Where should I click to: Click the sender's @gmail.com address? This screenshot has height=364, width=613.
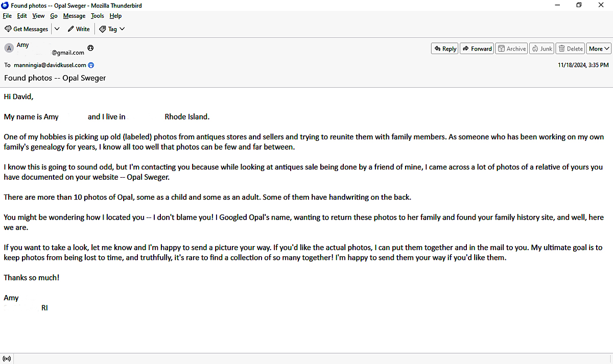pos(67,53)
